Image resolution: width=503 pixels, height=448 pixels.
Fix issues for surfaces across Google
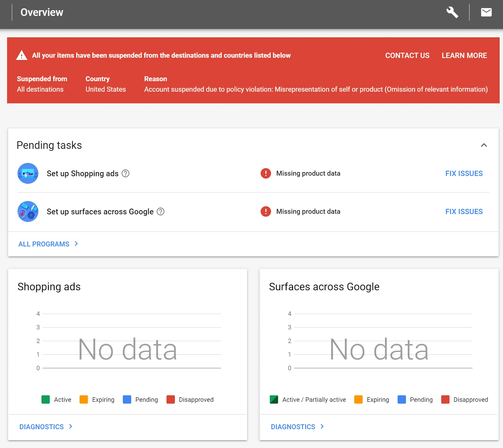[464, 211]
